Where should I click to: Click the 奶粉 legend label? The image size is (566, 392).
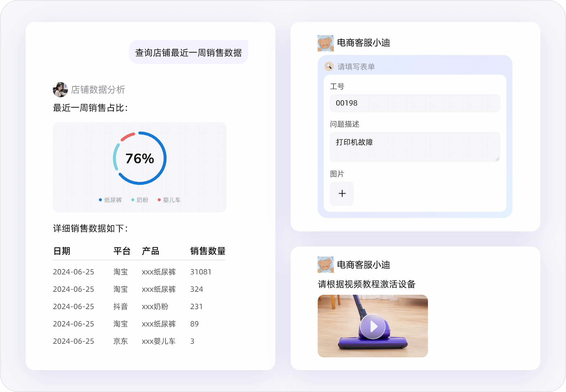coord(142,200)
